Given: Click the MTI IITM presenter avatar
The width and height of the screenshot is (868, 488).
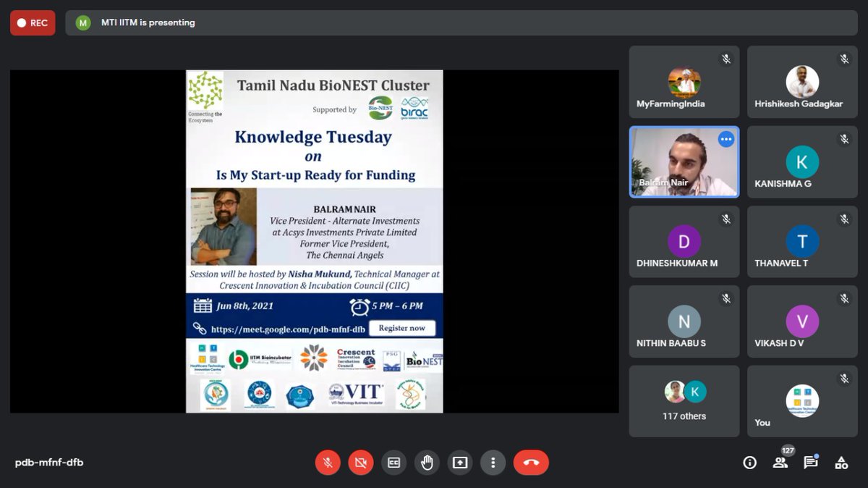Looking at the screenshot, I should pos(83,22).
